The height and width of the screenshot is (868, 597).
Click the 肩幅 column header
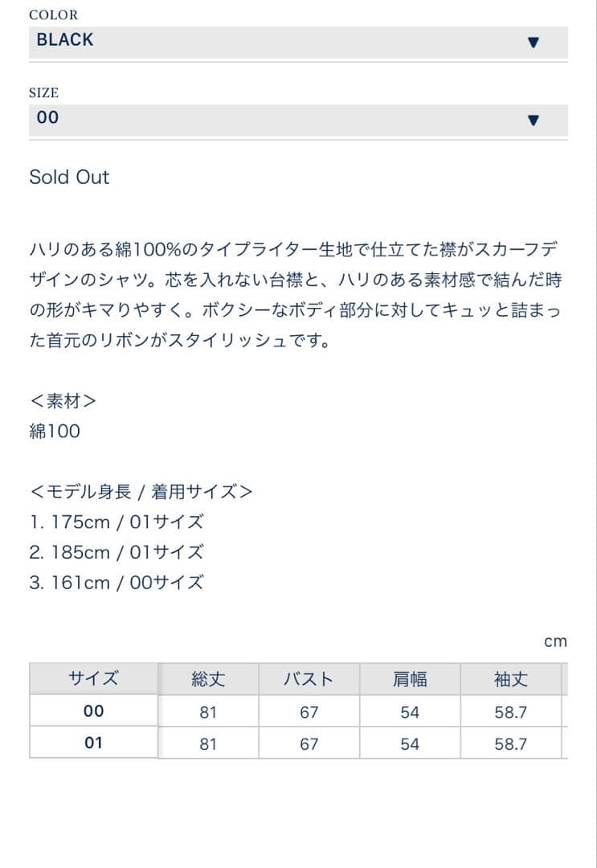[x=410, y=679]
